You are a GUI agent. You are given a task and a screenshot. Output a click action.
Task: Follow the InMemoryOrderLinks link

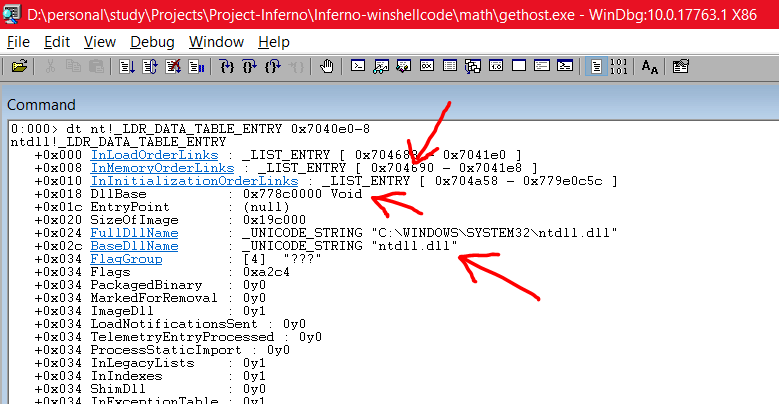coord(162,168)
